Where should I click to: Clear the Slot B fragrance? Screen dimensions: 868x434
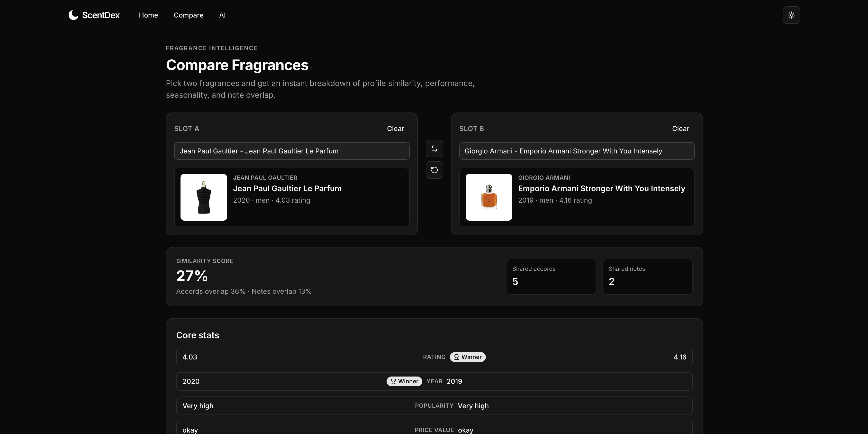point(680,129)
